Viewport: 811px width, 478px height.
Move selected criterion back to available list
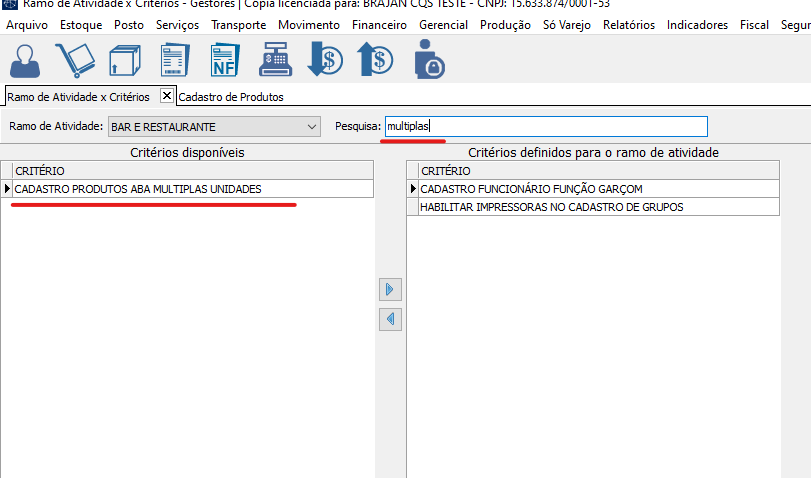(x=390, y=319)
